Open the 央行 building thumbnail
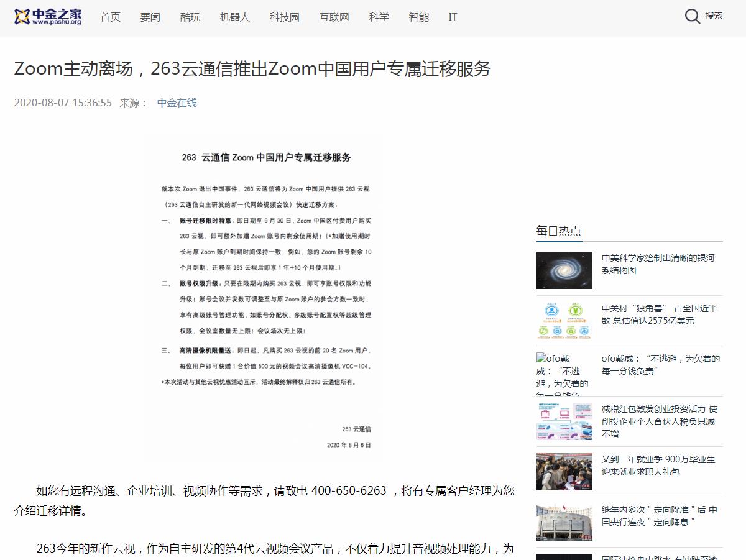The width and height of the screenshot is (746, 560). click(x=564, y=522)
